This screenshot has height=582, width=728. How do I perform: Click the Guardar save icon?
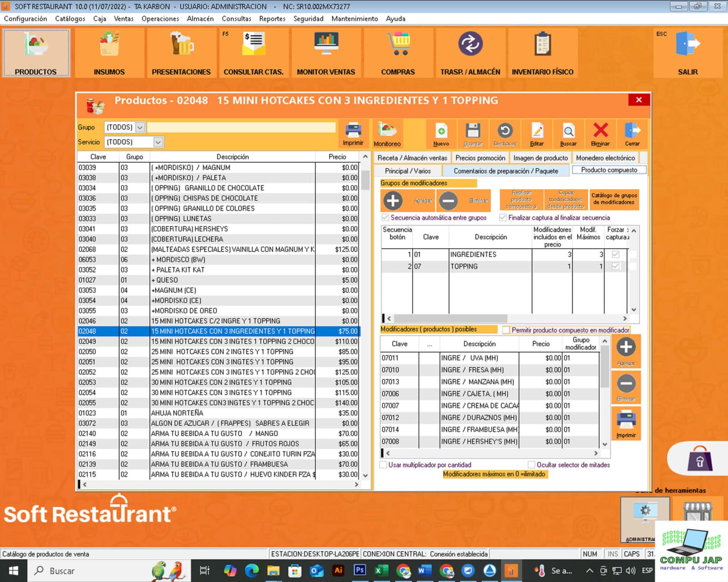click(x=473, y=134)
